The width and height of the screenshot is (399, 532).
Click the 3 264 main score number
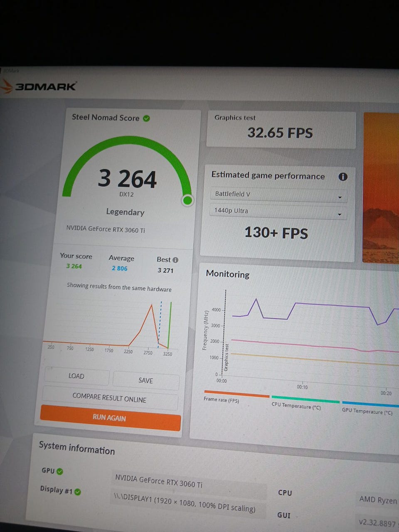pos(127,179)
